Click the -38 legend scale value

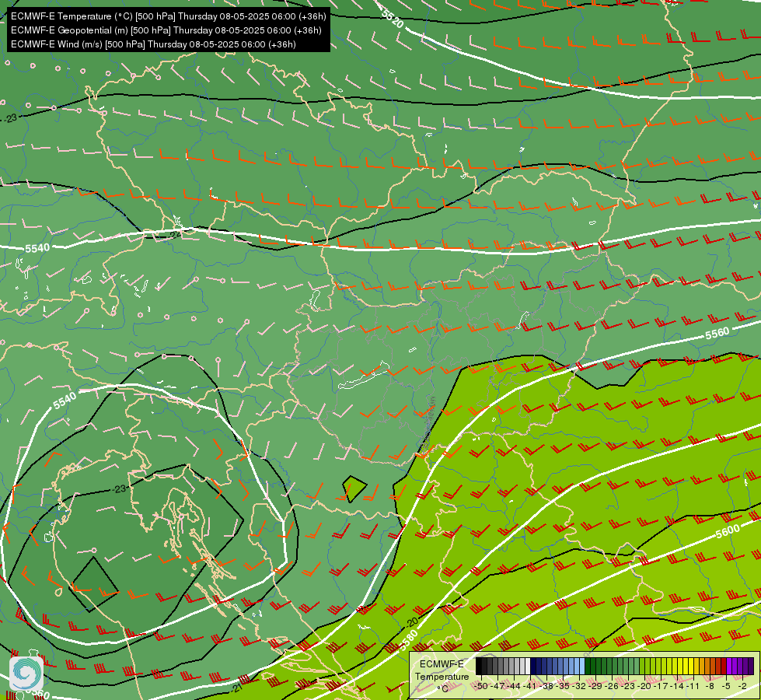click(x=547, y=686)
